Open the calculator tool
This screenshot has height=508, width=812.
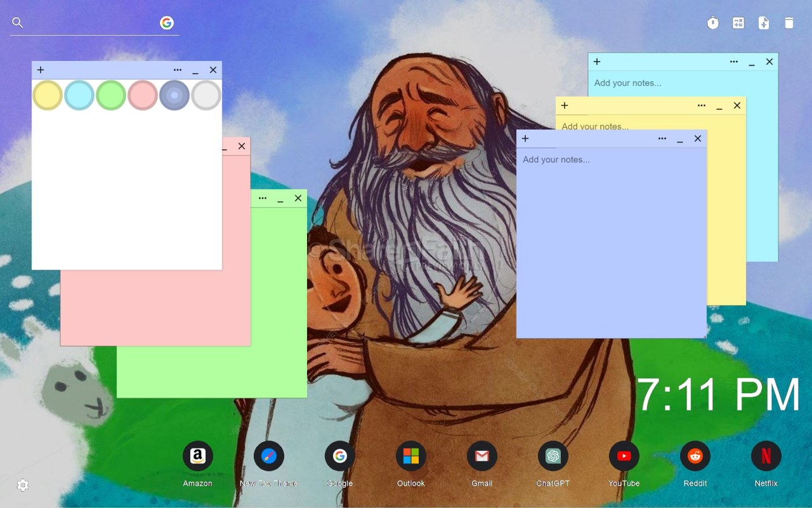coord(738,23)
